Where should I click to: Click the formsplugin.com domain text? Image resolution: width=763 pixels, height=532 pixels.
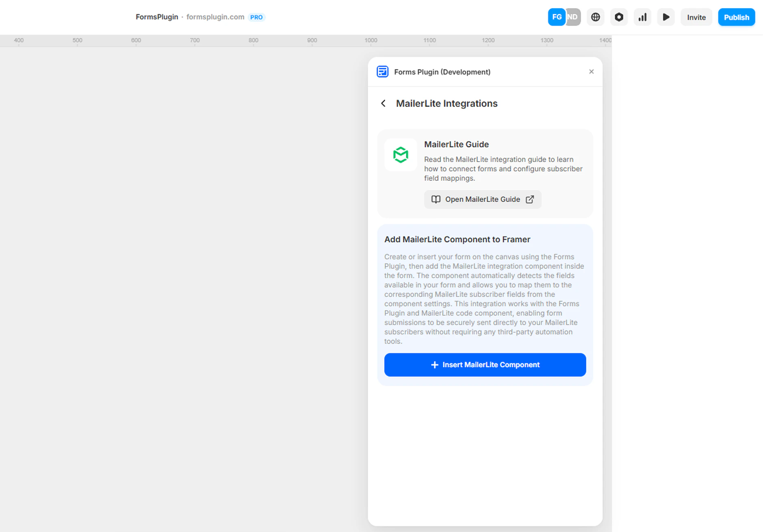coord(215,17)
